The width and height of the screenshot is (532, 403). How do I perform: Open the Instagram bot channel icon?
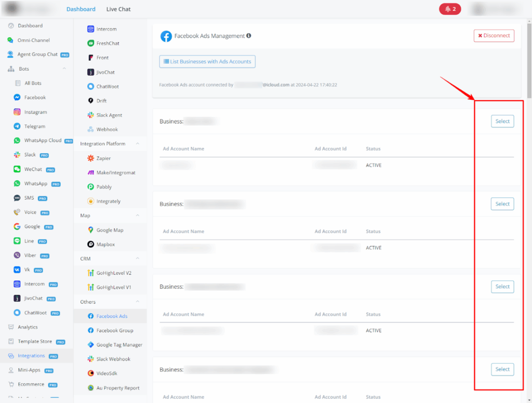(17, 112)
